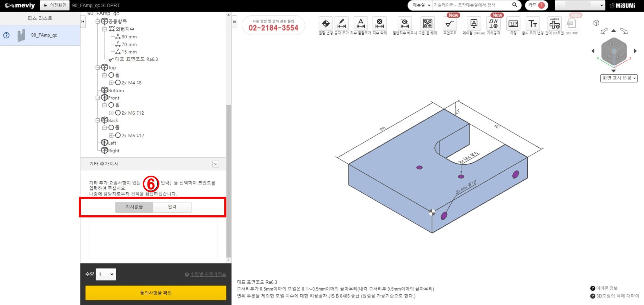Image resolution: width=644 pixels, height=305 pixels.
Task: Open the 기하공차 geometric tolerance tool
Action: [493, 24]
